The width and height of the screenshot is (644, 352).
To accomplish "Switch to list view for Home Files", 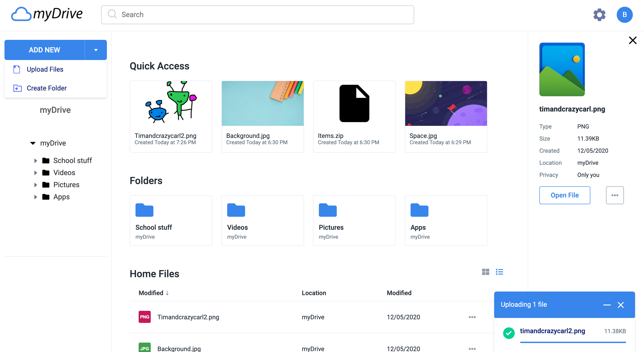I will coord(499,272).
